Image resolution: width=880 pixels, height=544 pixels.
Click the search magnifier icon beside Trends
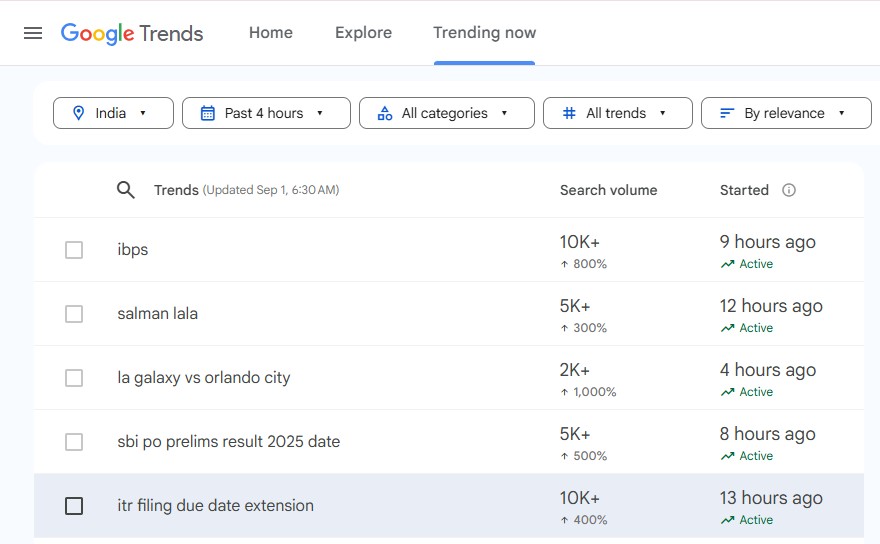tap(126, 190)
